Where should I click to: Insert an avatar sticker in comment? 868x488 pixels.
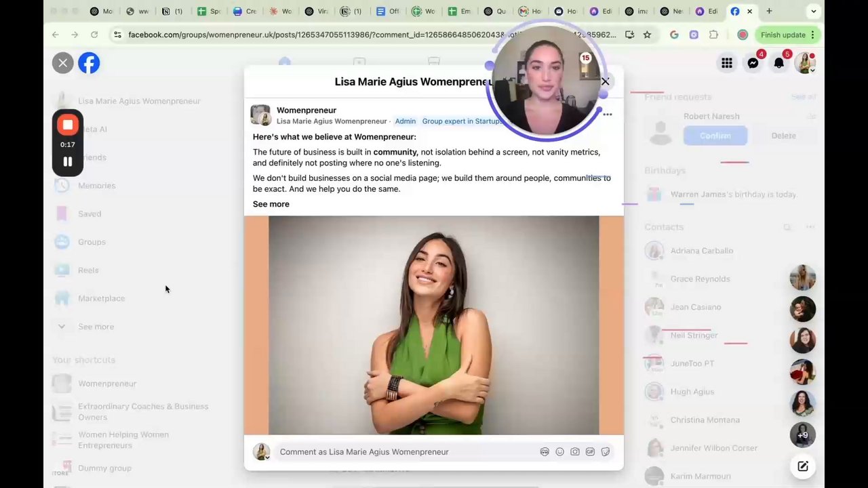pyautogui.click(x=545, y=452)
